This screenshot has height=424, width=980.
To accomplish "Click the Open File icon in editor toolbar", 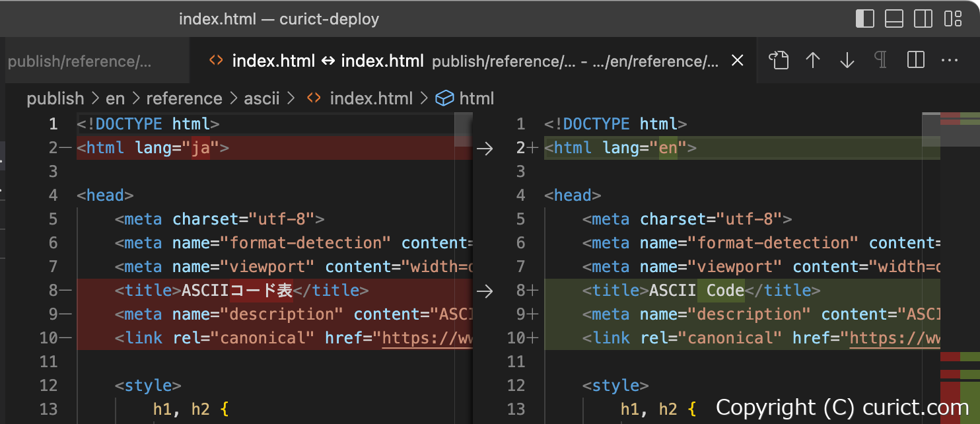I will pyautogui.click(x=779, y=61).
